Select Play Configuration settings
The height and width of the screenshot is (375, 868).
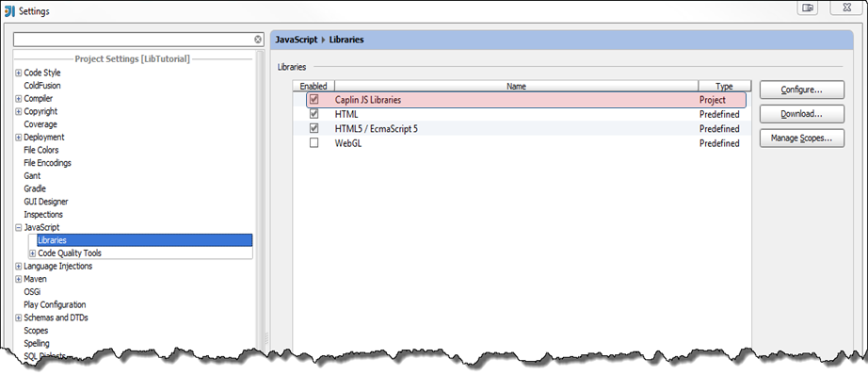55,304
